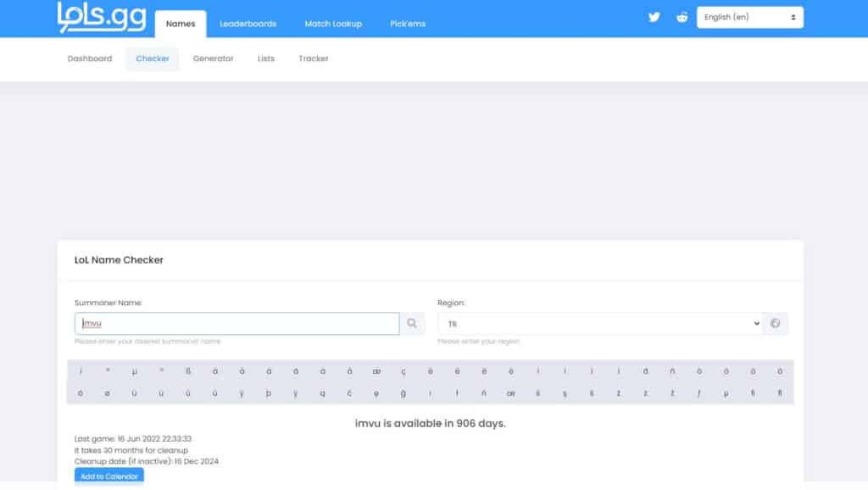Select the Checker sub-tab

click(153, 58)
